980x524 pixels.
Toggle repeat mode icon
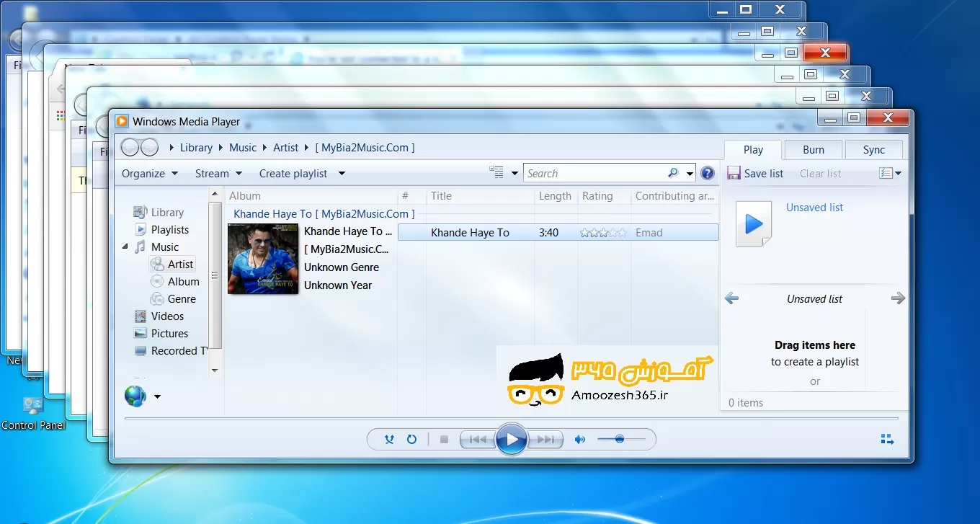411,439
